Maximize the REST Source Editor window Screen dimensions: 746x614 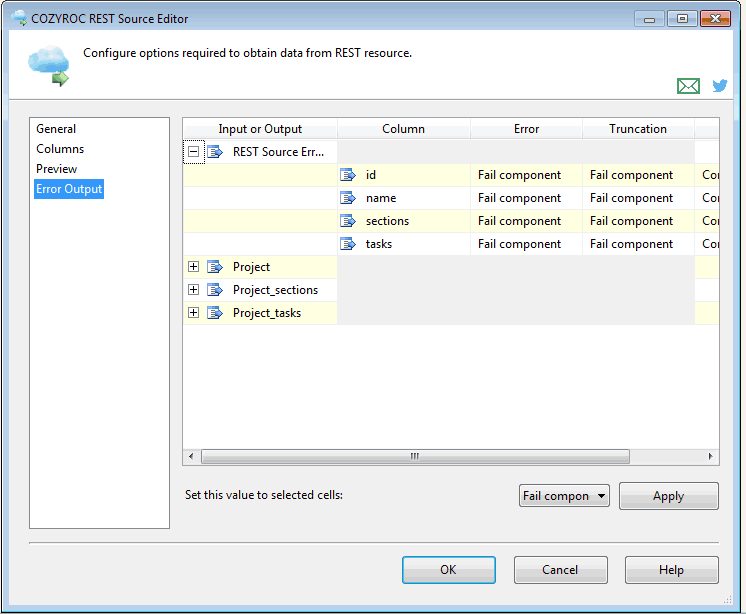[x=682, y=19]
